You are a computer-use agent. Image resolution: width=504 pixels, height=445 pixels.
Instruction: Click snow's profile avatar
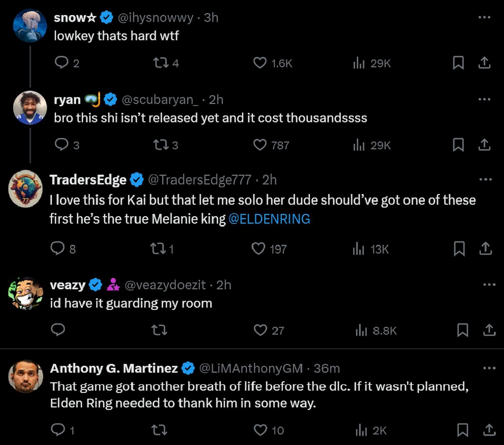click(x=30, y=26)
